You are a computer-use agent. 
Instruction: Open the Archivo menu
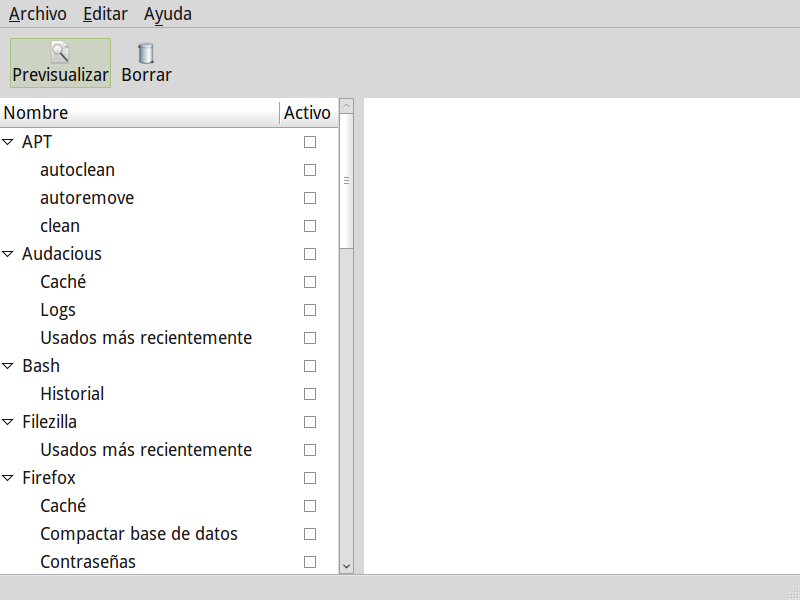[38, 14]
